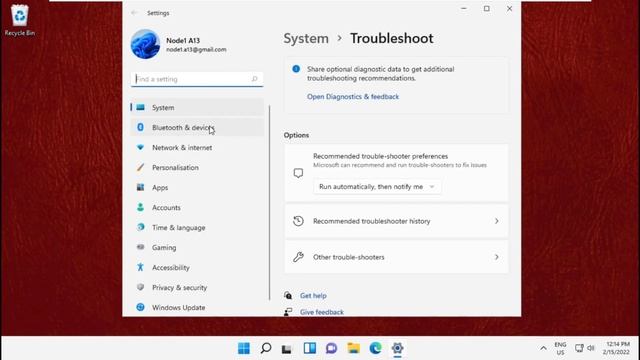This screenshot has width=640, height=360.
Task: Click the Privacy shield icon
Action: point(140,287)
